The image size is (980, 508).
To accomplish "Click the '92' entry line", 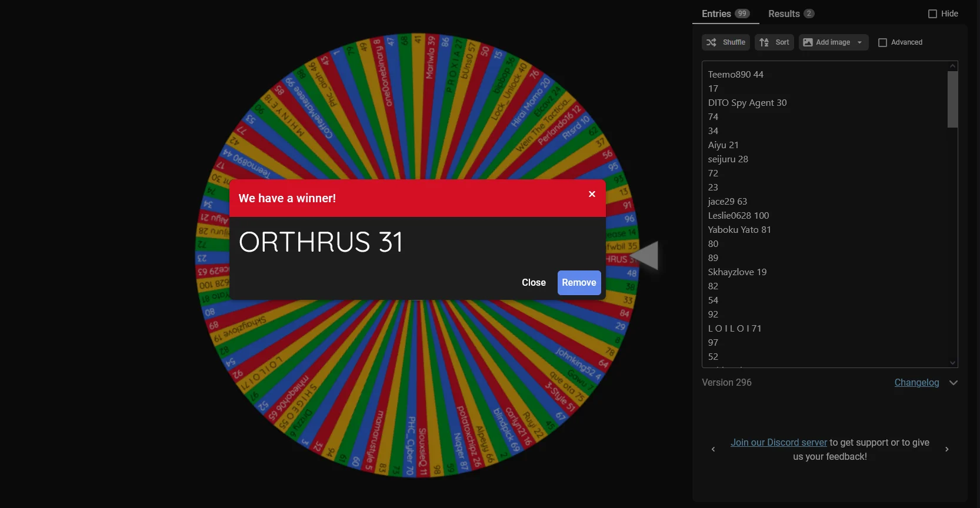I will click(x=713, y=315).
